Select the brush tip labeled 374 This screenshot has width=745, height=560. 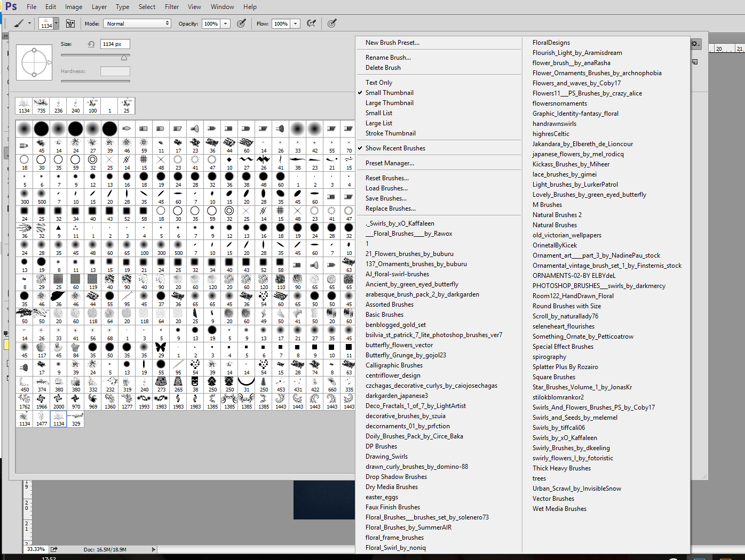coord(42,385)
